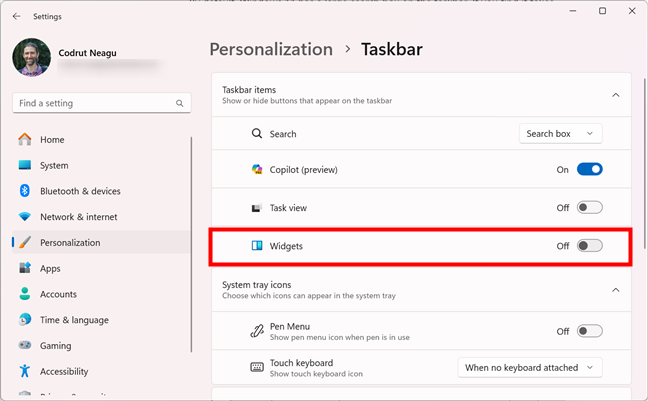Click the Accounts person icon
The height and width of the screenshot is (401, 648).
pyautogui.click(x=25, y=294)
